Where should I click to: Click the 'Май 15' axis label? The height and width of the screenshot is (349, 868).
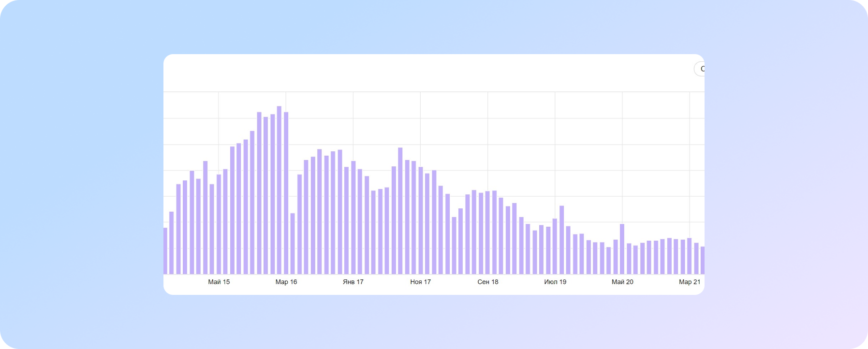click(x=219, y=282)
